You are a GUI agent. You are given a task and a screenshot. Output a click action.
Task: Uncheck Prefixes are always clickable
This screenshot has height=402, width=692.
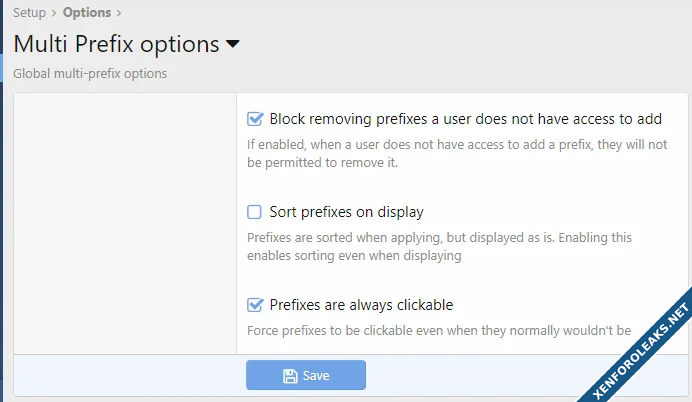coord(255,304)
